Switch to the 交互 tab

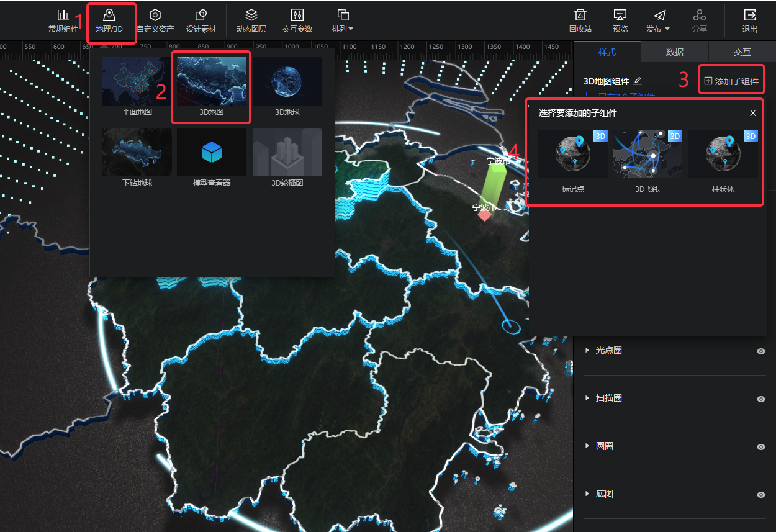pyautogui.click(x=742, y=52)
